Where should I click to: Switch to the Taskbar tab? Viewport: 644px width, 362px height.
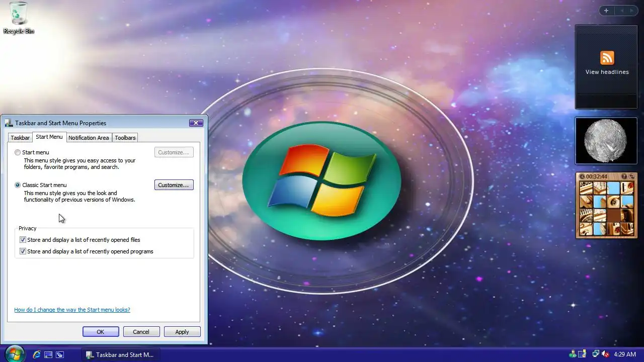coord(20,138)
